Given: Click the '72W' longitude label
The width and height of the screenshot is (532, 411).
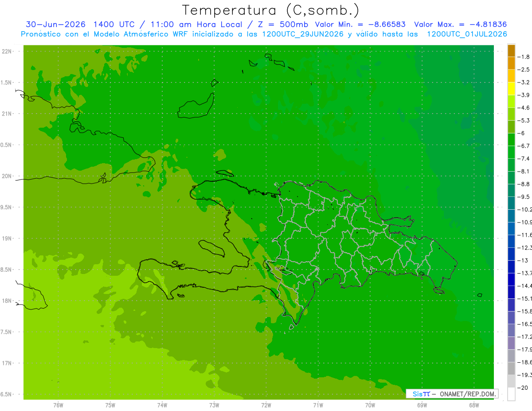Looking at the screenshot, I should click(266, 405).
